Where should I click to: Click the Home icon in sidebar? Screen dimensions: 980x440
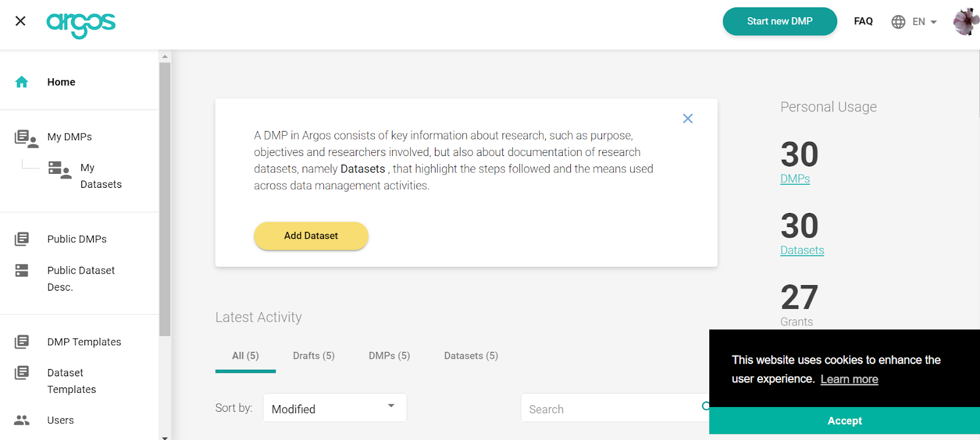tap(22, 82)
